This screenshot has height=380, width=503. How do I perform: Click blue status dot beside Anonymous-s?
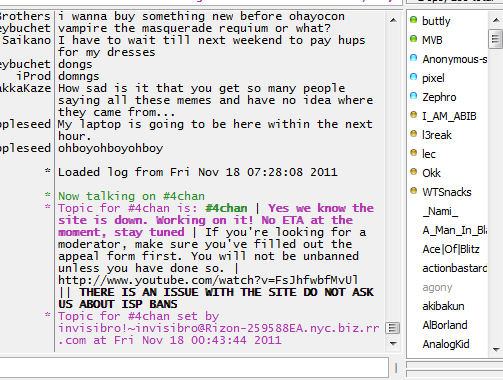click(413, 58)
